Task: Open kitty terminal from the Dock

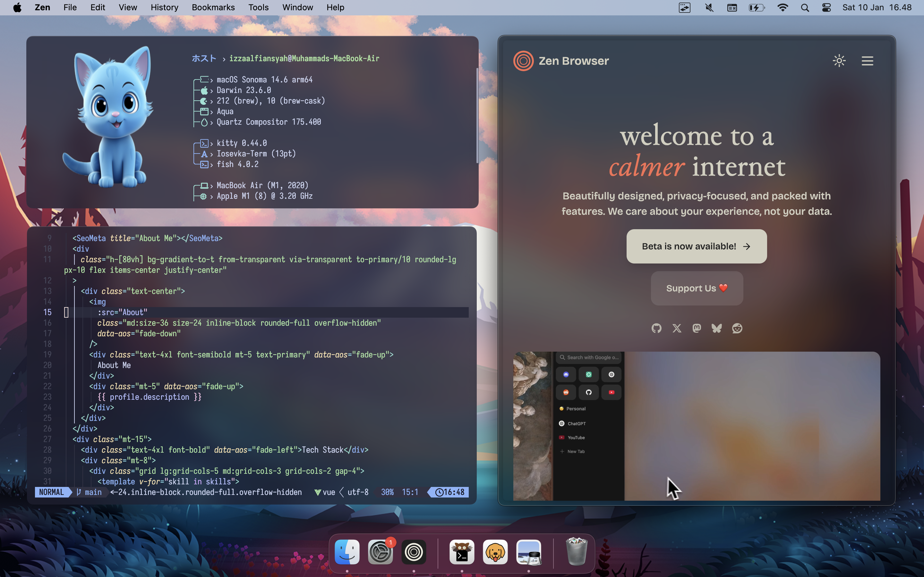Action: coord(462,552)
